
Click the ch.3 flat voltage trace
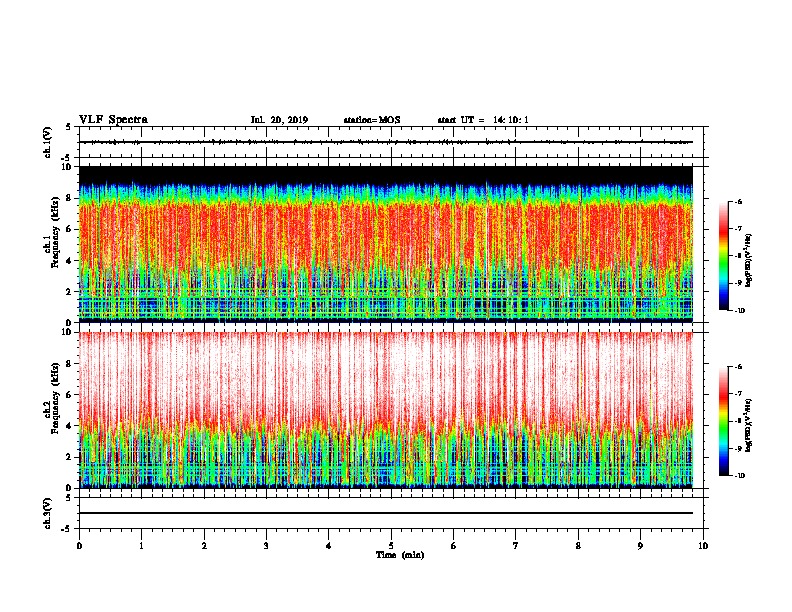click(x=386, y=513)
